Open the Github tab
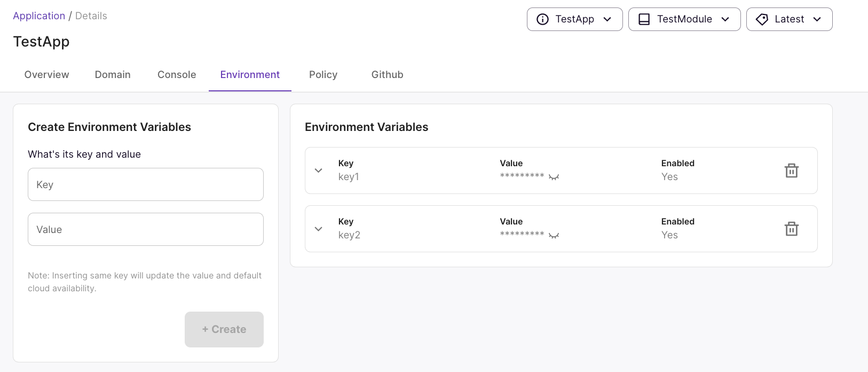 (x=387, y=75)
